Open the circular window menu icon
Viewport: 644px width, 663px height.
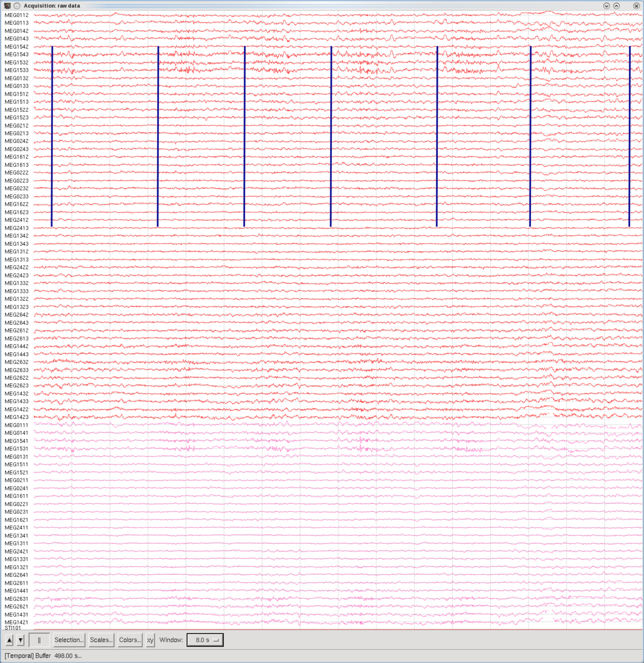click(17, 6)
